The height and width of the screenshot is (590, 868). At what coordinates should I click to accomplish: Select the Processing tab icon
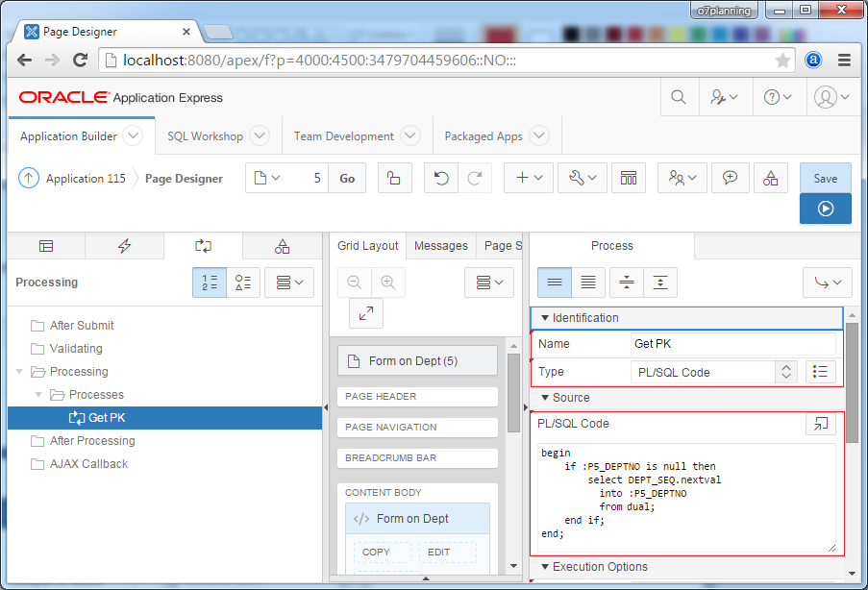tap(203, 246)
